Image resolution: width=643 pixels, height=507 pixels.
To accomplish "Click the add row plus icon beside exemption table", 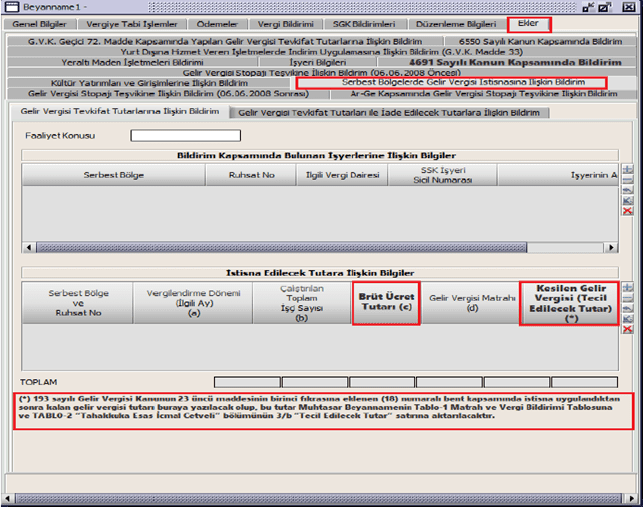I will pos(627,287).
